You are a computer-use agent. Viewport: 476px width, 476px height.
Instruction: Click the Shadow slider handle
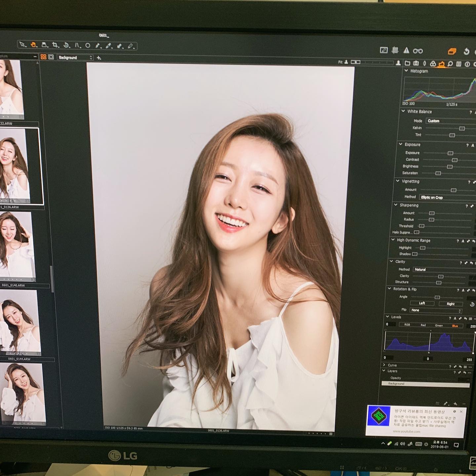415,254
